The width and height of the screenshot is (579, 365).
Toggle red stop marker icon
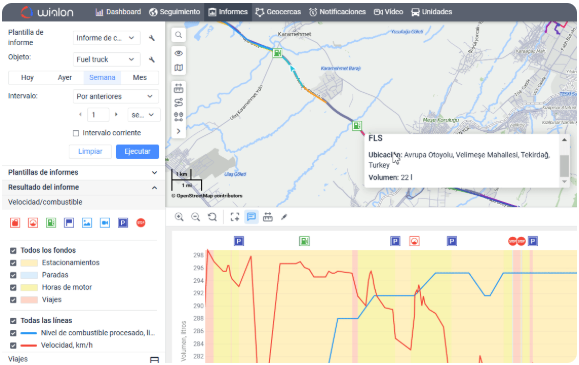(141, 223)
